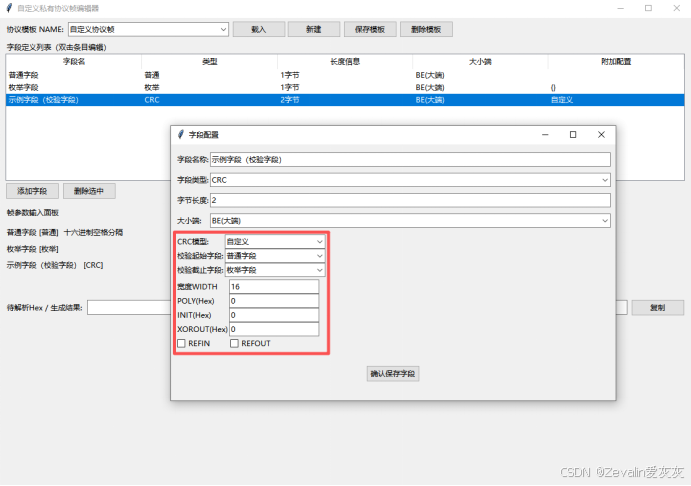This screenshot has width=691, height=486.
Task: Click the 字段名 column header
Action: click(74, 62)
